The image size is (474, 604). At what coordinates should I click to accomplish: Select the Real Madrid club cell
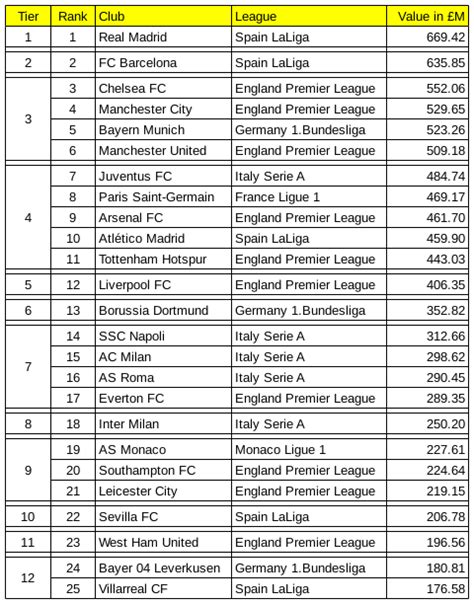coord(163,37)
